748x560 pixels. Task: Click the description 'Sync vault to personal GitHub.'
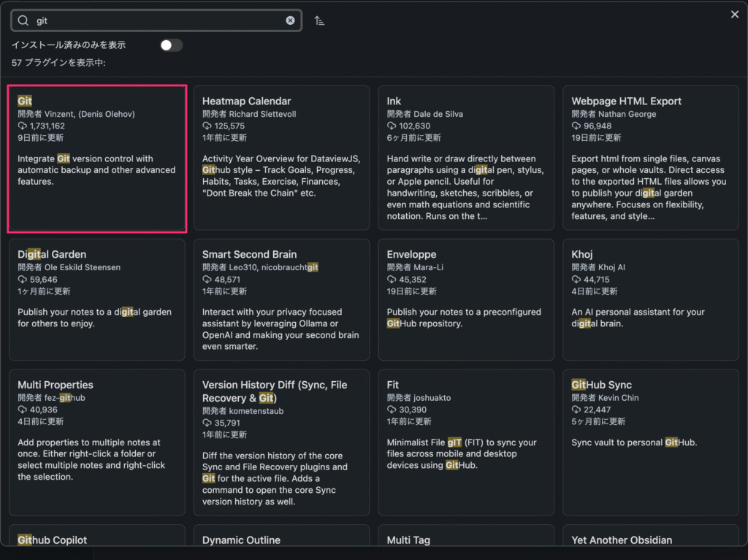pyautogui.click(x=635, y=442)
